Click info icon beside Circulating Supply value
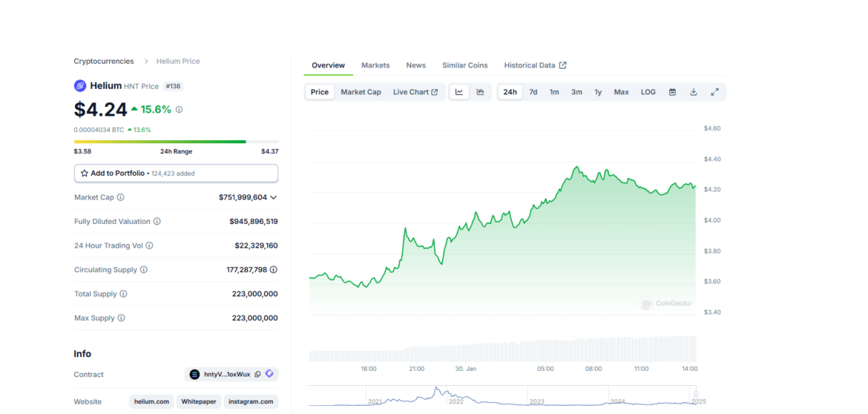 click(x=273, y=270)
